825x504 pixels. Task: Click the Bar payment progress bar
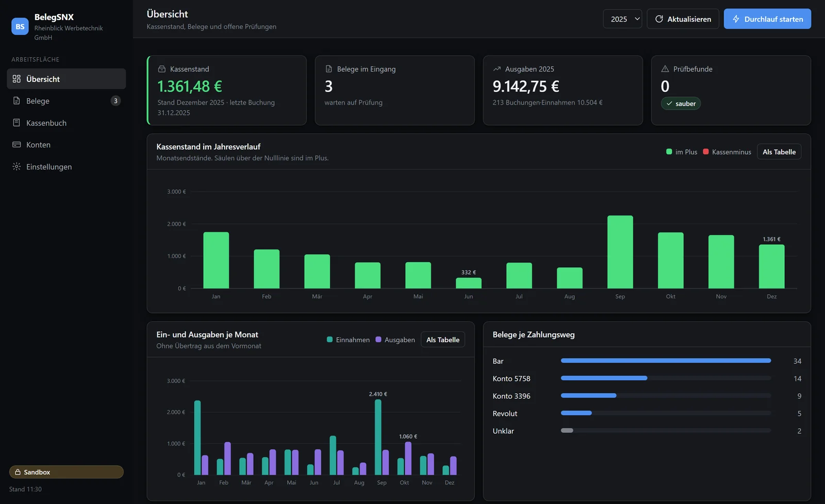[666, 361]
